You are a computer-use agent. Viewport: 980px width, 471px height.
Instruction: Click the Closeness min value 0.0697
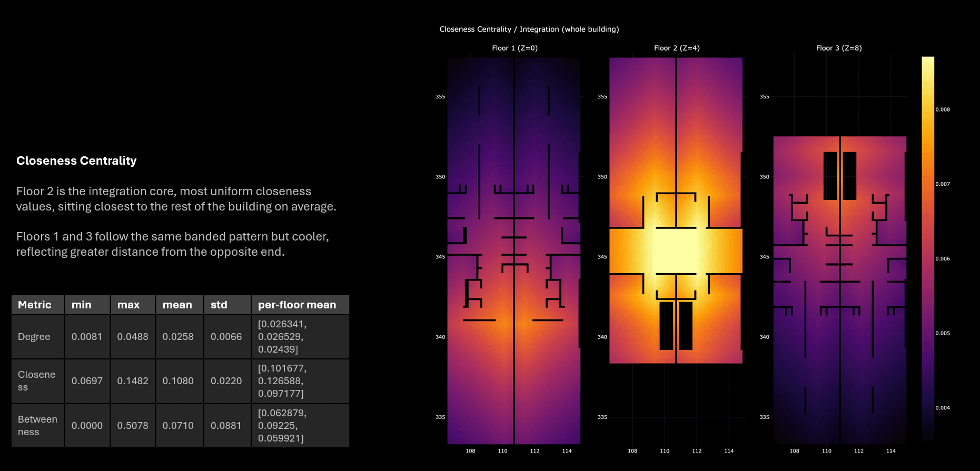point(87,381)
